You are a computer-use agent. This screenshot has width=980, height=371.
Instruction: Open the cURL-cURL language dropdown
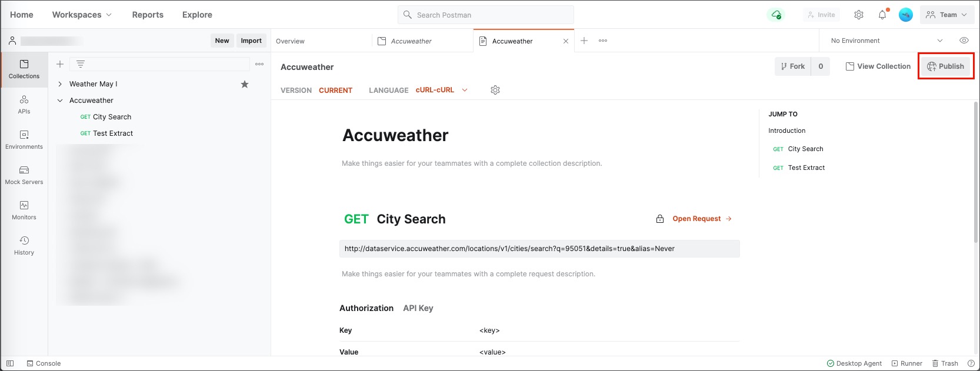pyautogui.click(x=442, y=90)
